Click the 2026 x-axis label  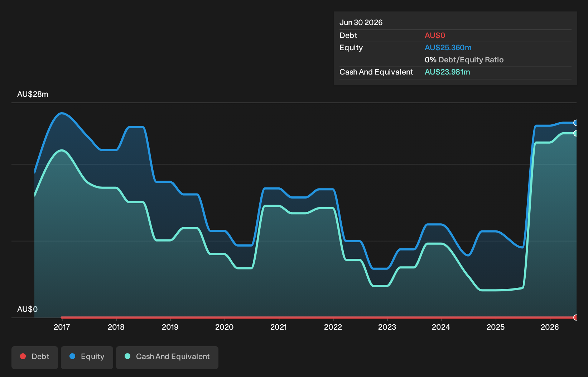(550, 327)
